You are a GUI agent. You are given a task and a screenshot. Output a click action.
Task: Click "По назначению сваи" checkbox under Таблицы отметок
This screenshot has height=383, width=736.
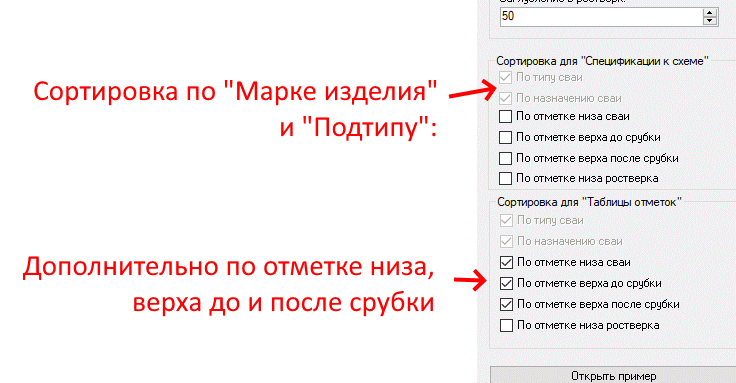(x=506, y=241)
